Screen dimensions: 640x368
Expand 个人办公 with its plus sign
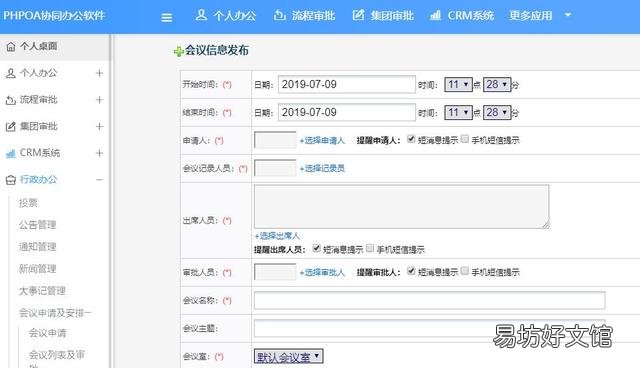point(99,73)
